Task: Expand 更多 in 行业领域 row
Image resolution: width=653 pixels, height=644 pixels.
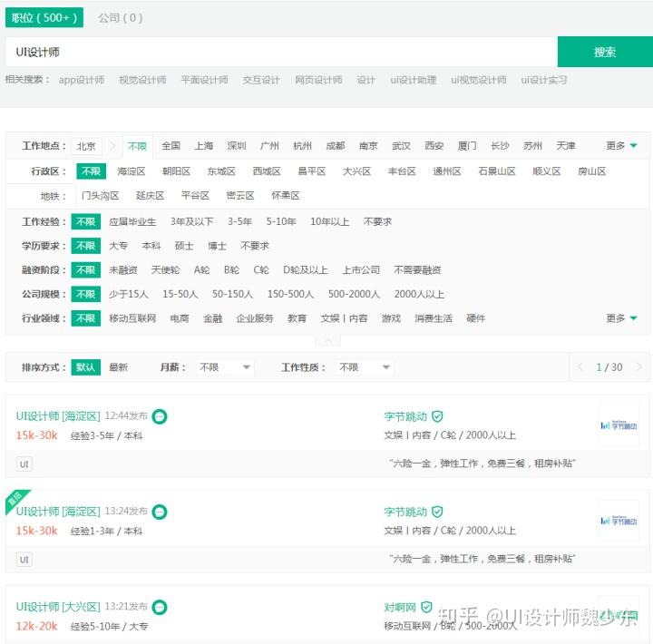Action: 621,318
